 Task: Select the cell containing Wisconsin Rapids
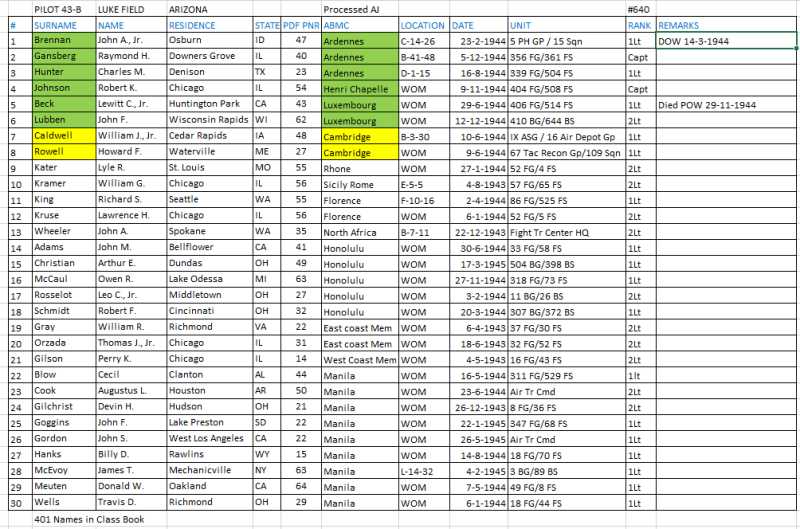(210, 120)
